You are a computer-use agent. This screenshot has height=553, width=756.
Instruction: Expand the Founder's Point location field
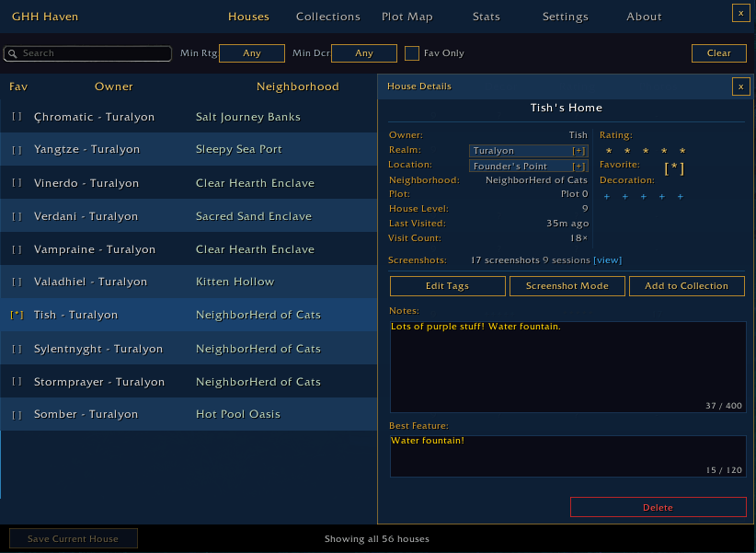(578, 167)
